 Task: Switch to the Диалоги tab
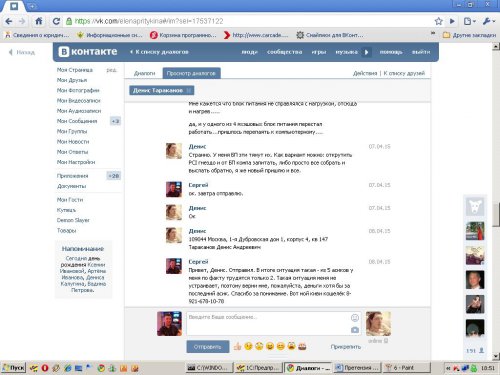coord(144,73)
